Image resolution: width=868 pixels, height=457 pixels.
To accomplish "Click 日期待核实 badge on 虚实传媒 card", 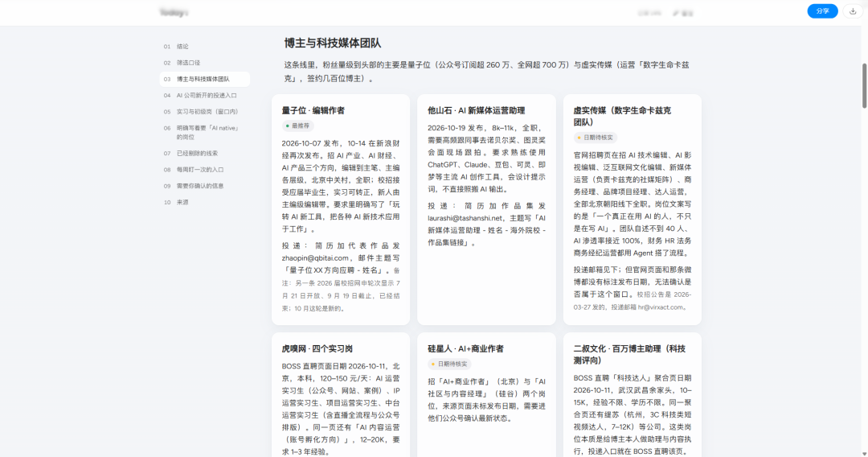I will [595, 138].
